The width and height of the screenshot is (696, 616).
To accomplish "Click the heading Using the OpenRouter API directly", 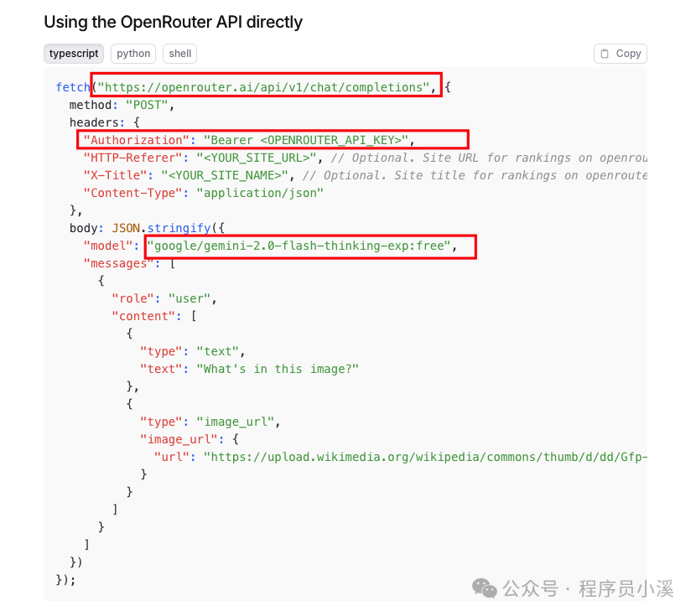I will (x=173, y=23).
